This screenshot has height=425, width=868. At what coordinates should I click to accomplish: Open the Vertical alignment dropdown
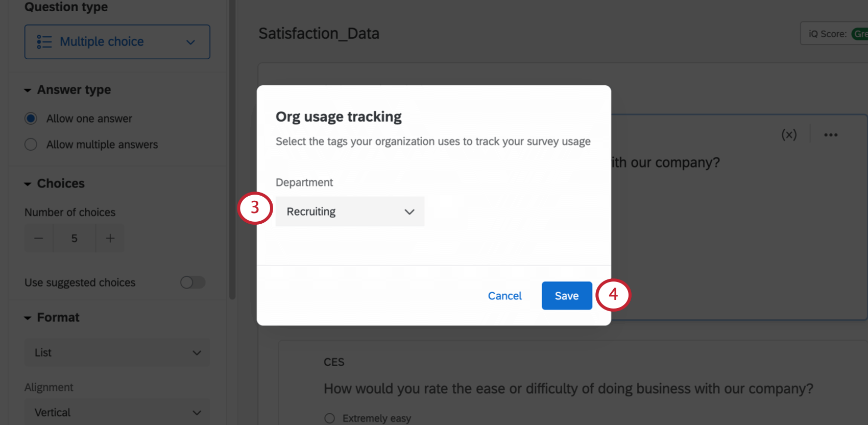(117, 412)
